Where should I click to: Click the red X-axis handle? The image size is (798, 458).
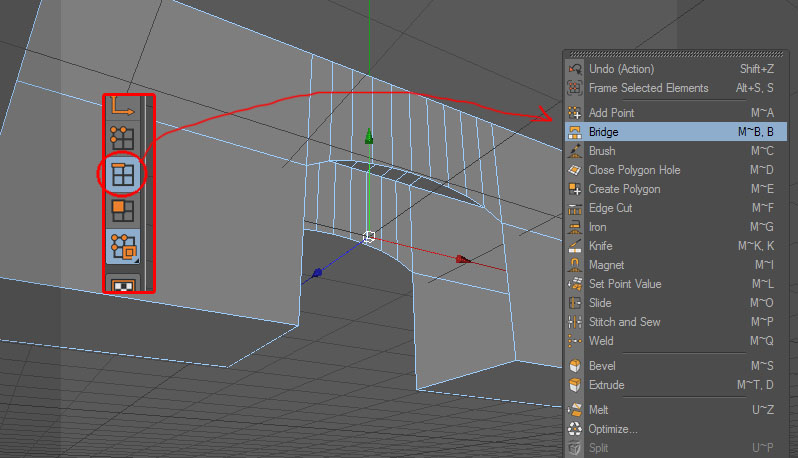[x=463, y=260]
